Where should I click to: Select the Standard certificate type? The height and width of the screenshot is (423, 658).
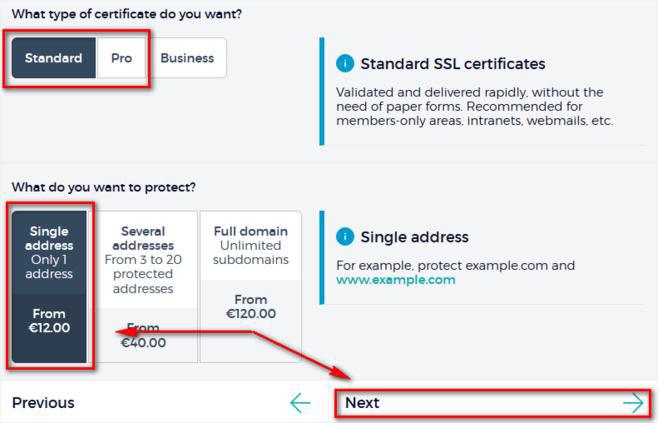(x=54, y=58)
